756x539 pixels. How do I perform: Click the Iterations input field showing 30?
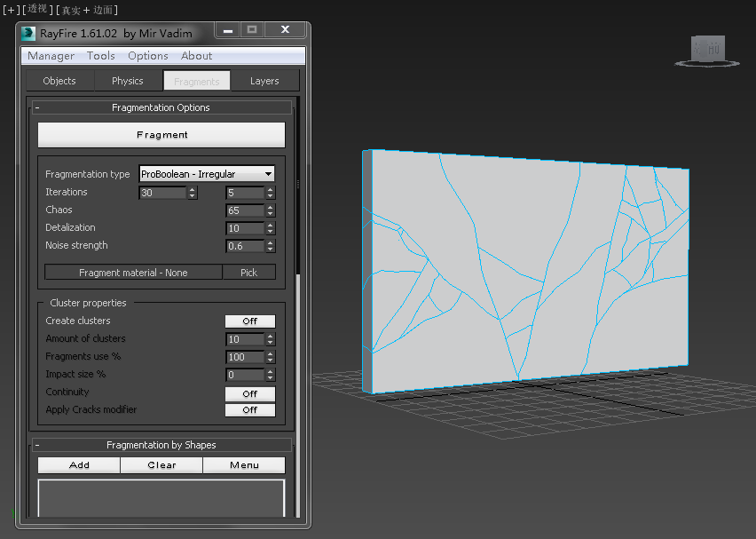[162, 193]
